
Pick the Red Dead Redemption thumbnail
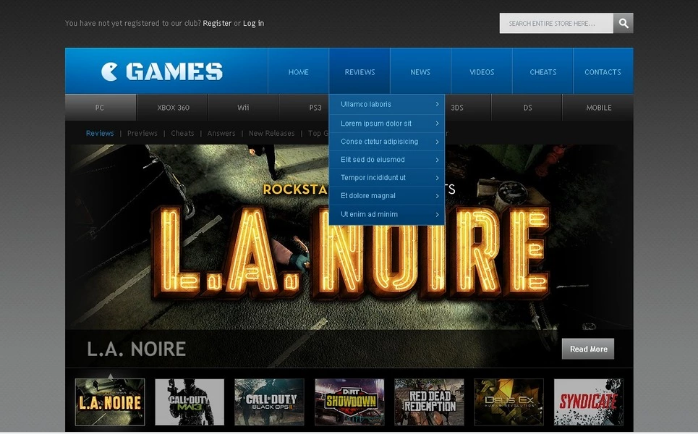(x=429, y=402)
